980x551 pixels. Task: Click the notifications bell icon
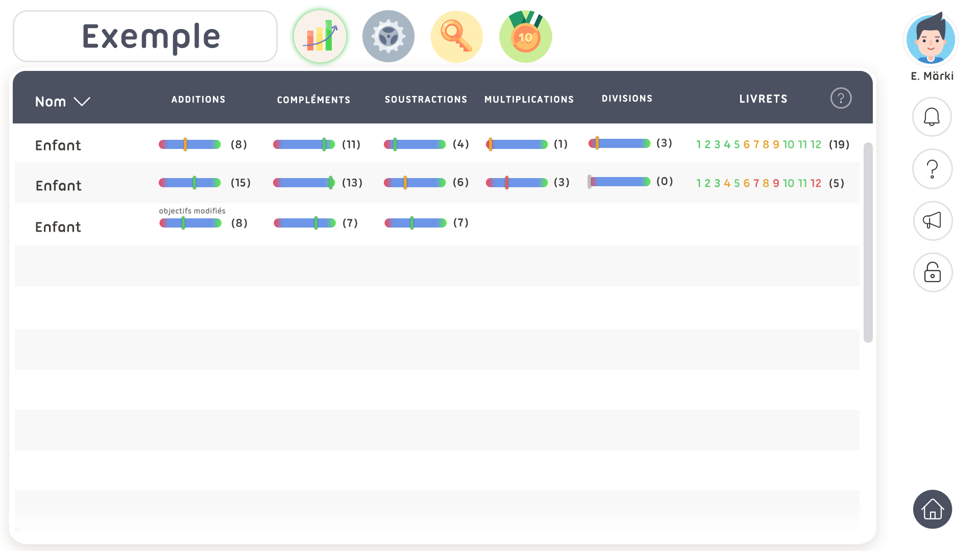click(932, 117)
